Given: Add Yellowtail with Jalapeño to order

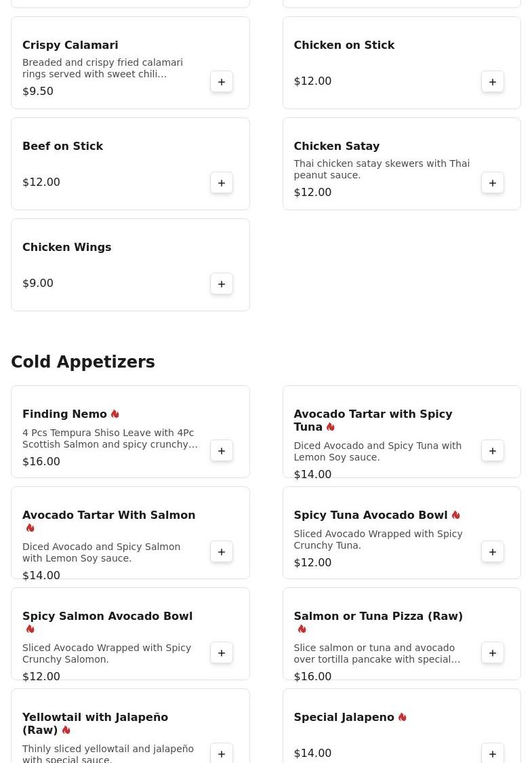Looking at the screenshot, I should [x=222, y=754].
